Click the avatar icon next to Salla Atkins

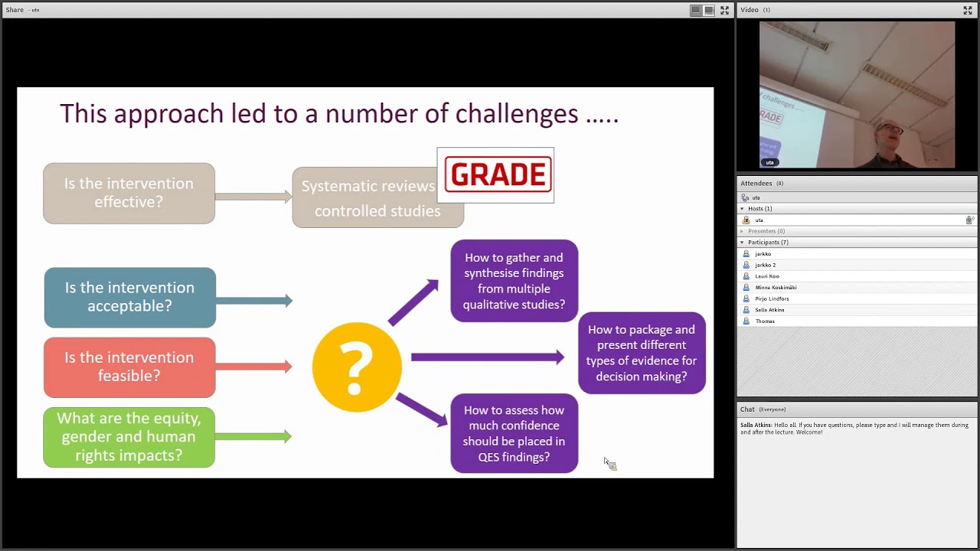746,310
